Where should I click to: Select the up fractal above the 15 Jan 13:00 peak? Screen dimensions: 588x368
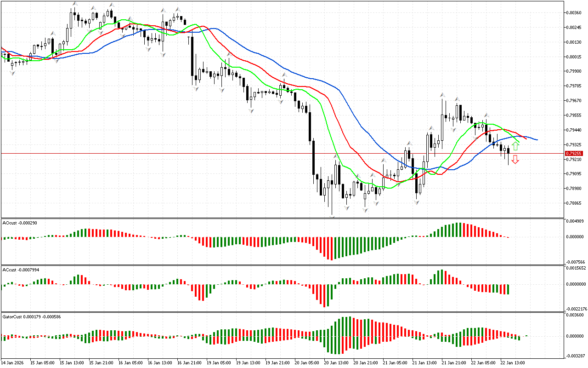tap(74, 4)
